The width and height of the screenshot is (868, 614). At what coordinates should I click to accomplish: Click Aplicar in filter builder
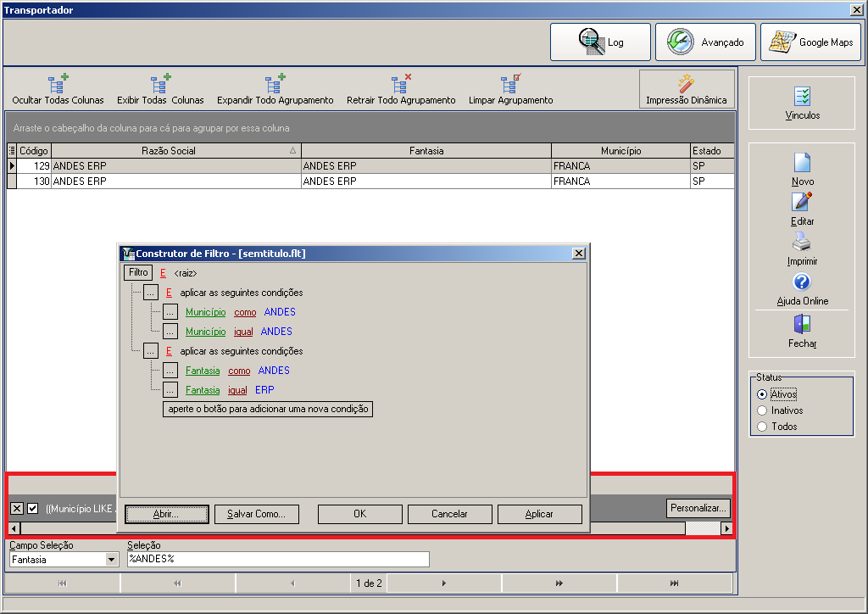pos(539,514)
